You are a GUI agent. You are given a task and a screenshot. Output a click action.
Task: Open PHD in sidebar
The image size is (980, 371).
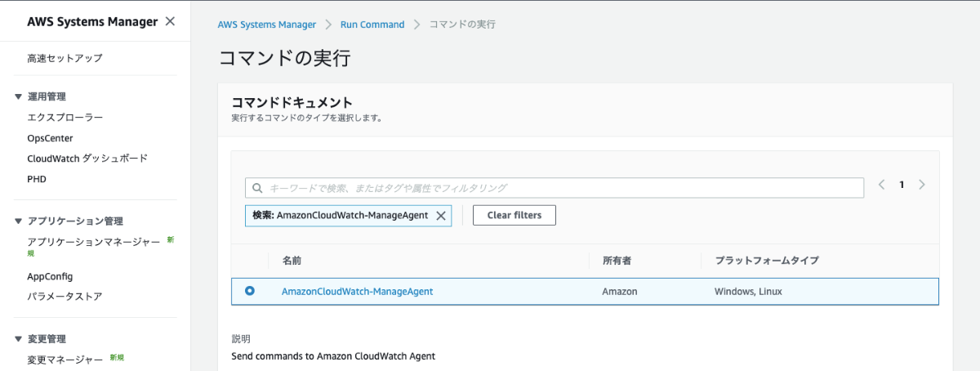pos(37,179)
